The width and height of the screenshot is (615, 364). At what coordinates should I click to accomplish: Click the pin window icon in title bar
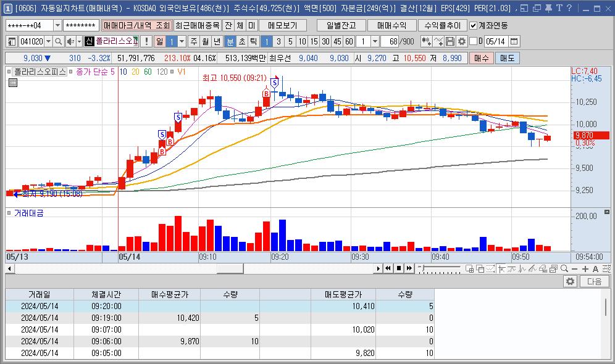pos(548,8)
